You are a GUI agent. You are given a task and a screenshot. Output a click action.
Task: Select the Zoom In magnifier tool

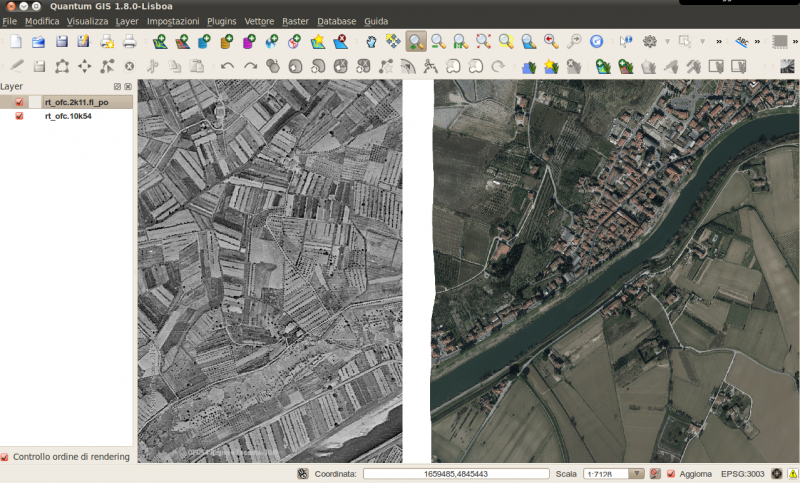416,41
